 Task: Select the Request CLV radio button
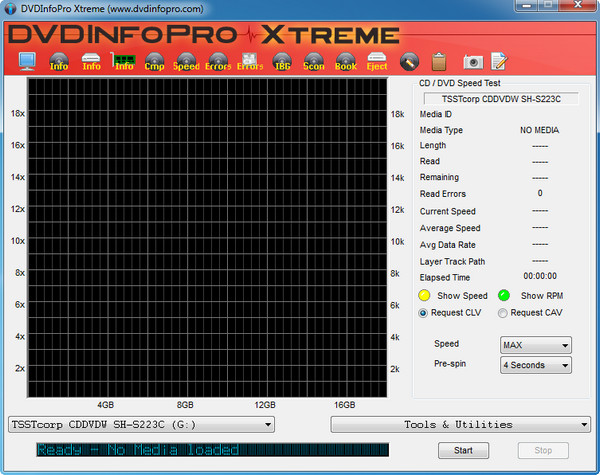pyautogui.click(x=424, y=313)
